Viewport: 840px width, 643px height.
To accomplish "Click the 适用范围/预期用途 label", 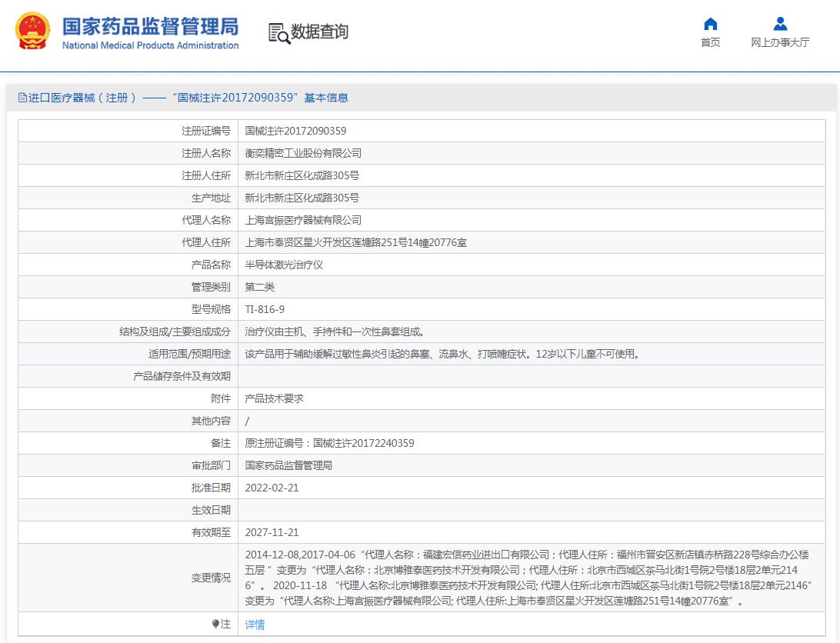I will (x=190, y=354).
